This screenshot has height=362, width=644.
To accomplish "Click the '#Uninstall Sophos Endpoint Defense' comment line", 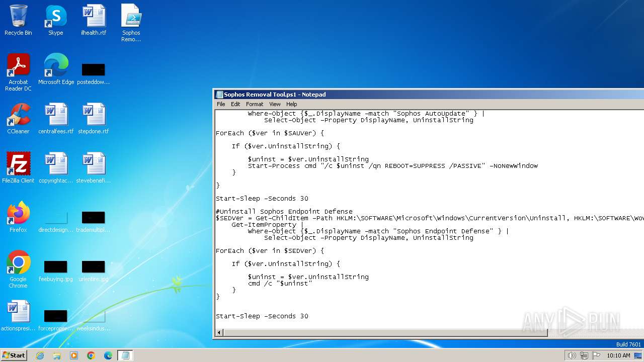I will pos(284,212).
